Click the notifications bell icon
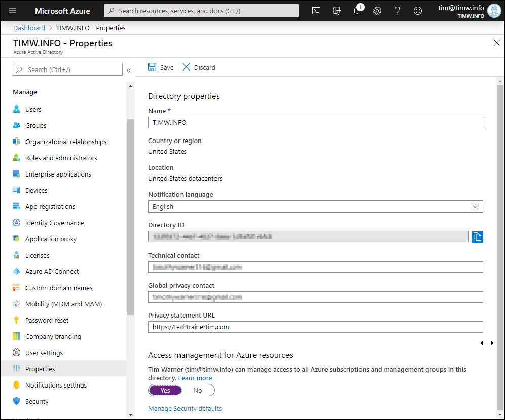The image size is (505, 420). tap(357, 11)
